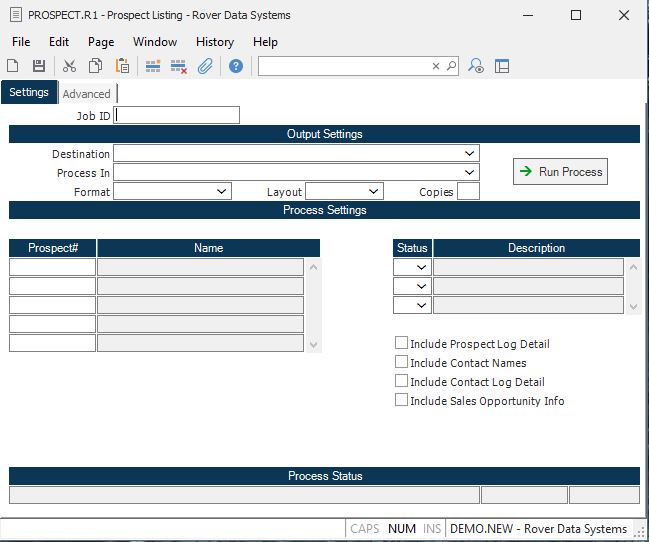Enable Include Prospect Log Detail

click(401, 343)
